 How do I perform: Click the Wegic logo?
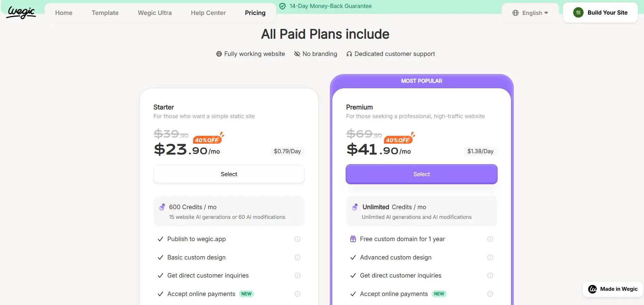[x=21, y=13]
